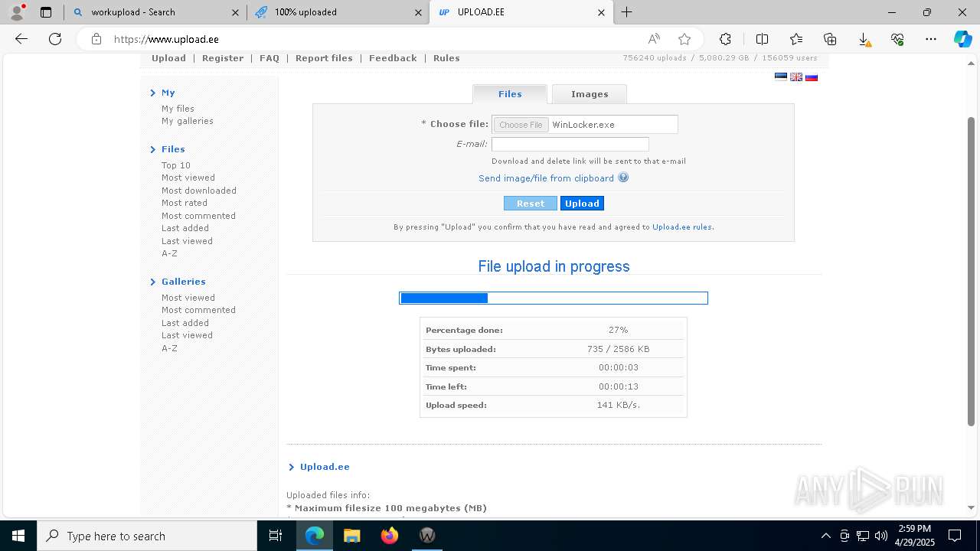Select the Estonian flag language icon
The height and width of the screenshot is (551, 980).
(781, 77)
